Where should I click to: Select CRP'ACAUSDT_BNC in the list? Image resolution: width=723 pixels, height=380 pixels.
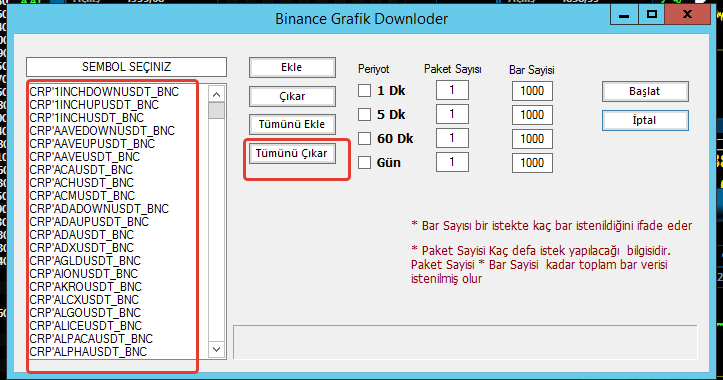pos(81,170)
